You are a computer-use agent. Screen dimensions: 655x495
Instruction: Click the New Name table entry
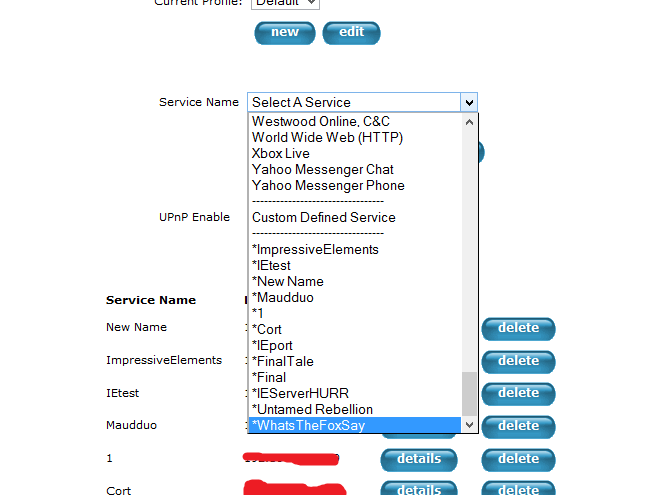tap(137, 327)
